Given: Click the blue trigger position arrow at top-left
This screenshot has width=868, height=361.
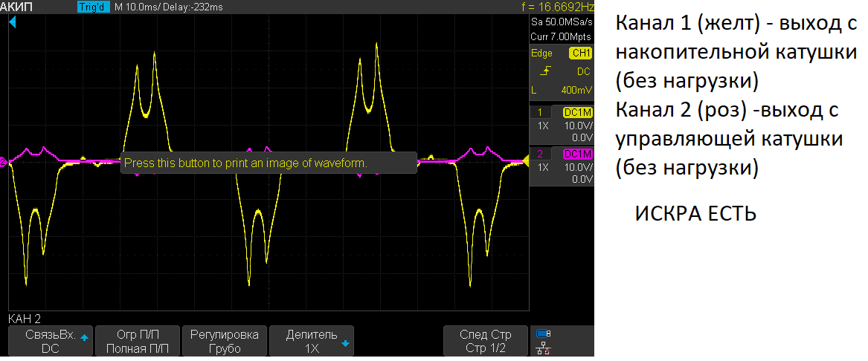Looking at the screenshot, I should [x=13, y=24].
